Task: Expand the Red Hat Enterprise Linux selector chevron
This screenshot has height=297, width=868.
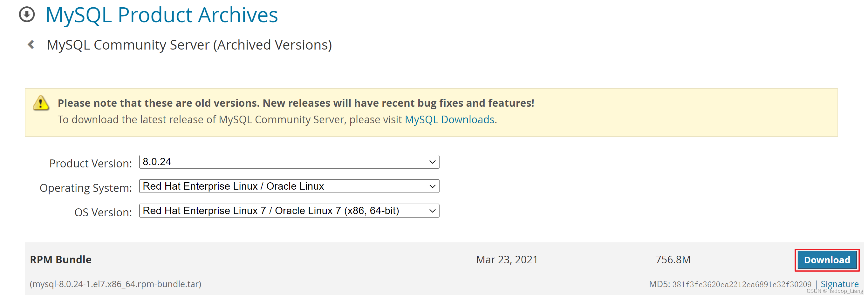Action: tap(433, 186)
